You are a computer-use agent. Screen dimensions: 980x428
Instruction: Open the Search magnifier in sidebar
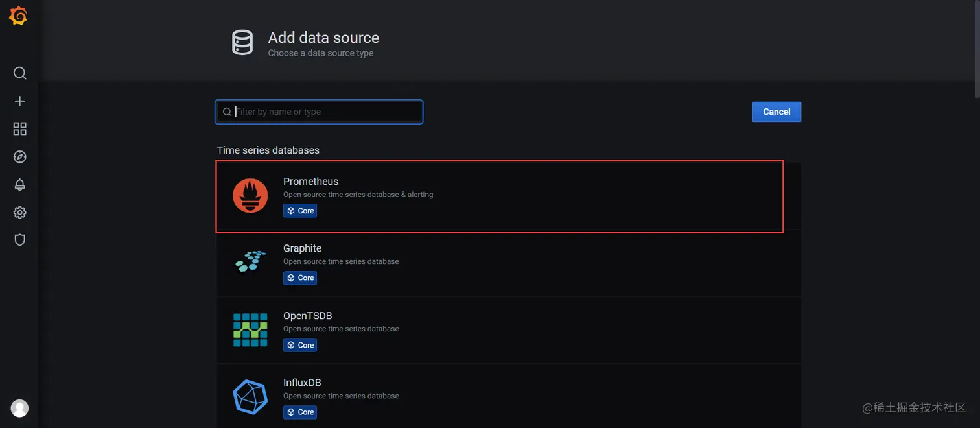pos(20,73)
